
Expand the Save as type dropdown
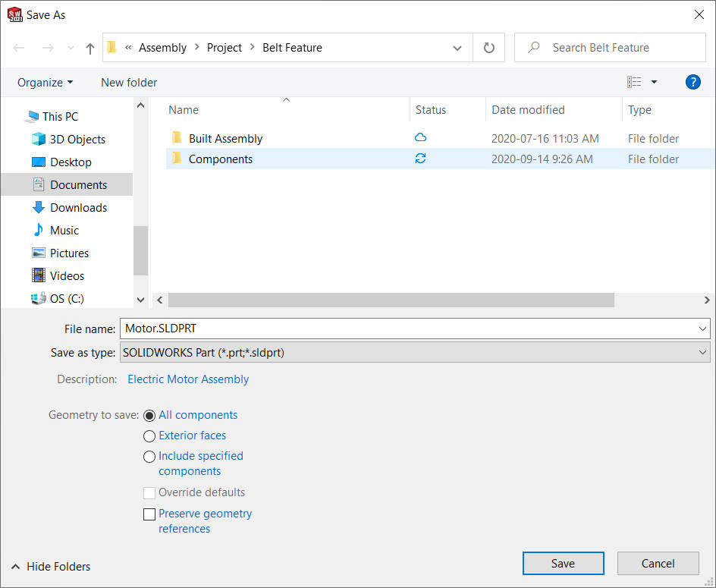pos(702,353)
